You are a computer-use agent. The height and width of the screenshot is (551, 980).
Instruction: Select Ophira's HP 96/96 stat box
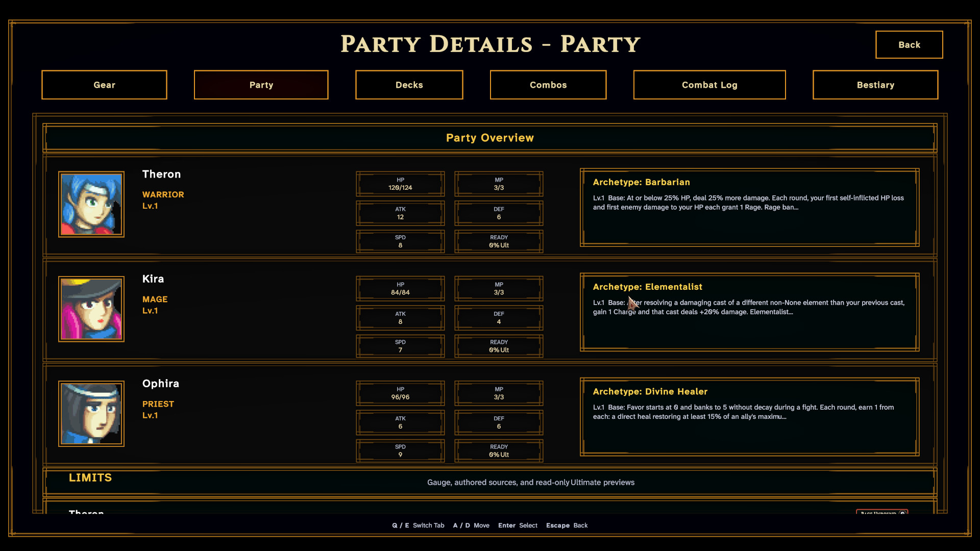pos(400,393)
